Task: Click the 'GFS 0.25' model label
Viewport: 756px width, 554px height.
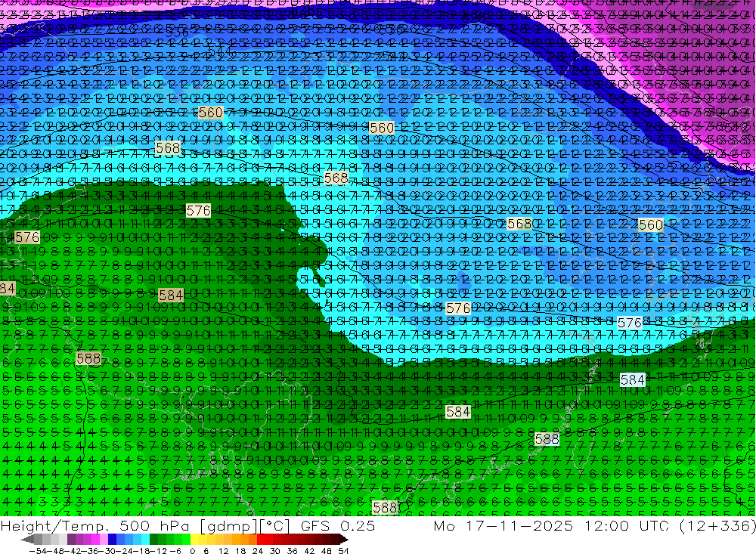Action: (338, 525)
